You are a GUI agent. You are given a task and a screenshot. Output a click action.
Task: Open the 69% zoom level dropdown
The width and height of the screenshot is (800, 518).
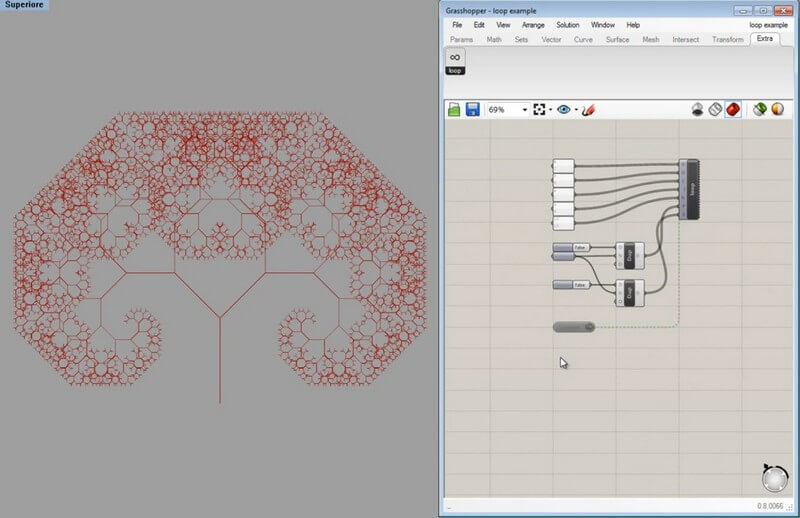pos(524,110)
